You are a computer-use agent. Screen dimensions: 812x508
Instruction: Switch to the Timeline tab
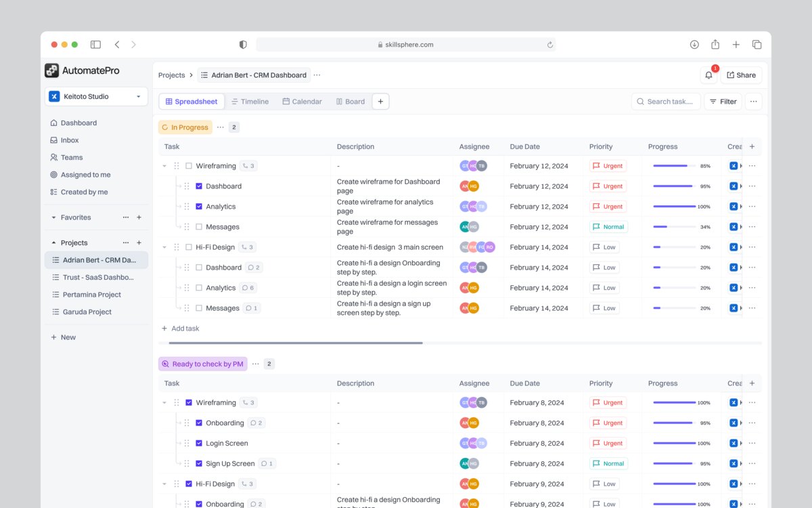250,102
